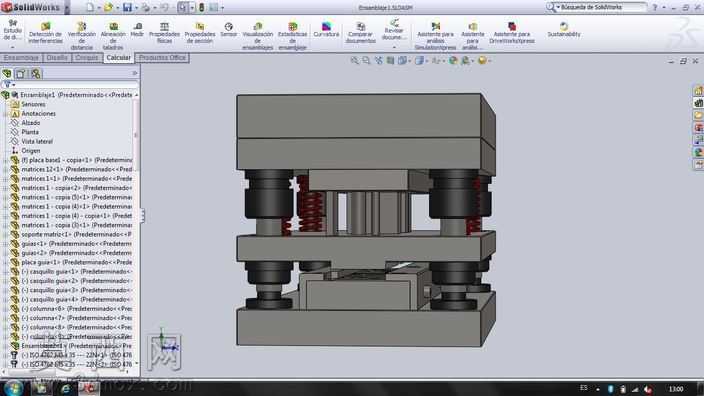This screenshot has width=704, height=396.
Task: Expand the Anotaciones tree node
Action: [x=5, y=114]
